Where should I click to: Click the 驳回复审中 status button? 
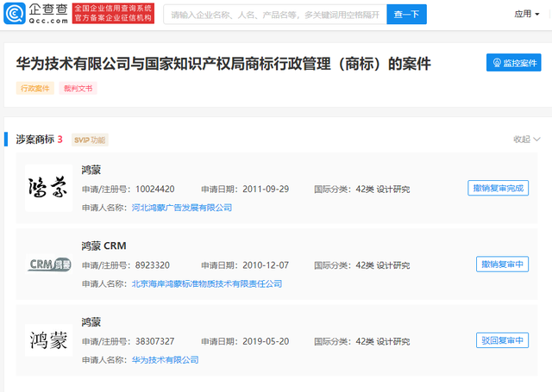click(x=502, y=340)
